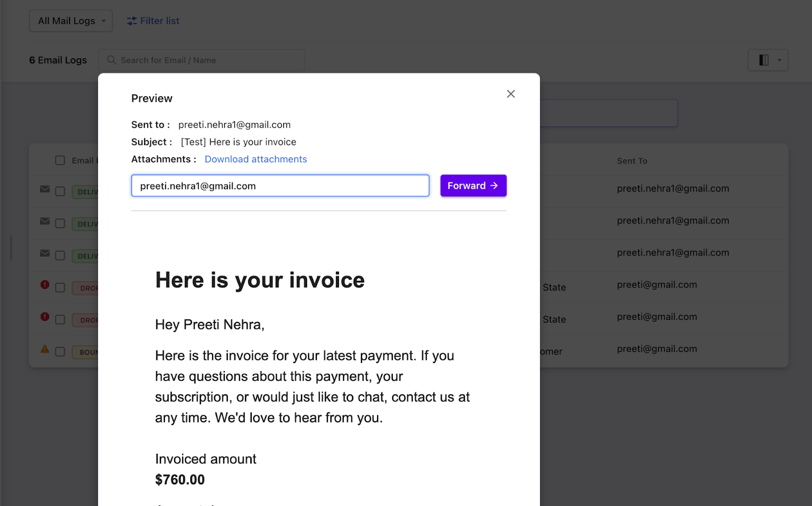The width and height of the screenshot is (812, 506).
Task: Open the Filter list settings icon
Action: [131, 20]
